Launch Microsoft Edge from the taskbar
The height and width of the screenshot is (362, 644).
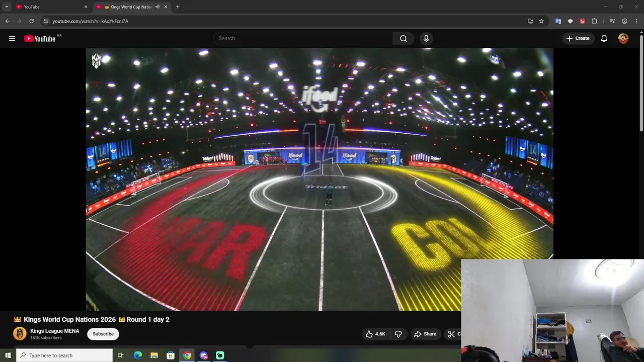pyautogui.click(x=137, y=355)
